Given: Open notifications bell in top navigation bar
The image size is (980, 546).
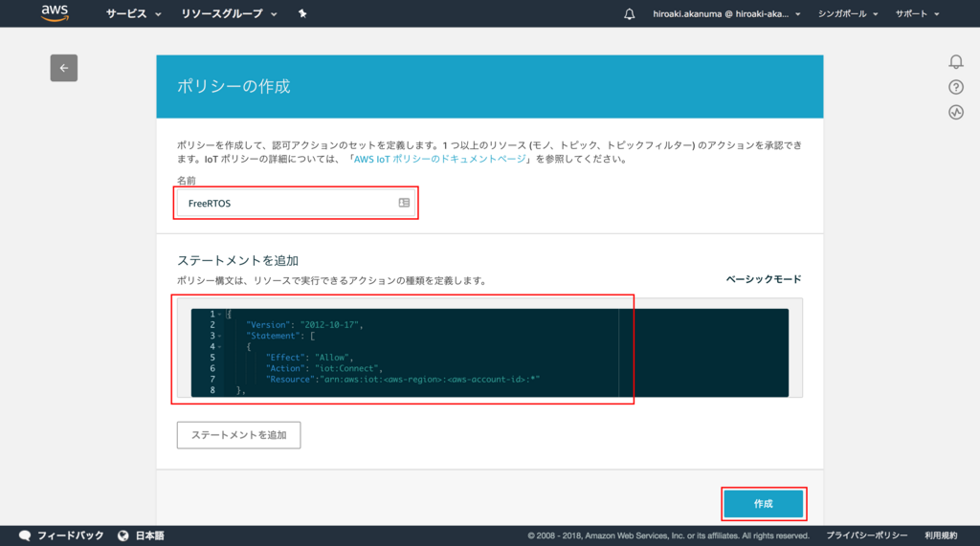Looking at the screenshot, I should [x=630, y=13].
